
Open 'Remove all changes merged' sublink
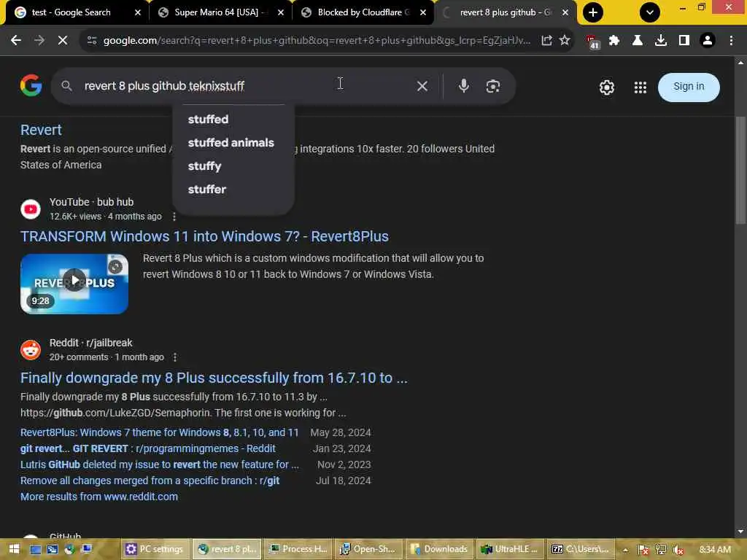click(x=150, y=481)
